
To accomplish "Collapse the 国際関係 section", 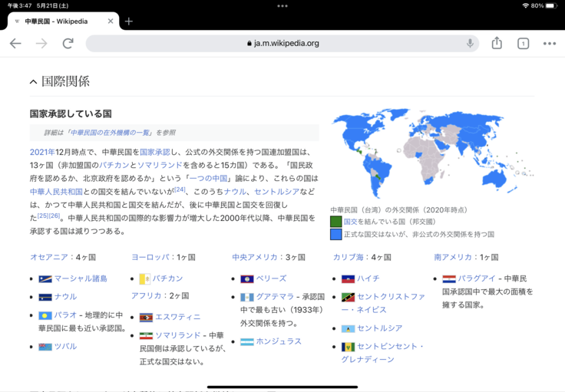I will pos(34,81).
